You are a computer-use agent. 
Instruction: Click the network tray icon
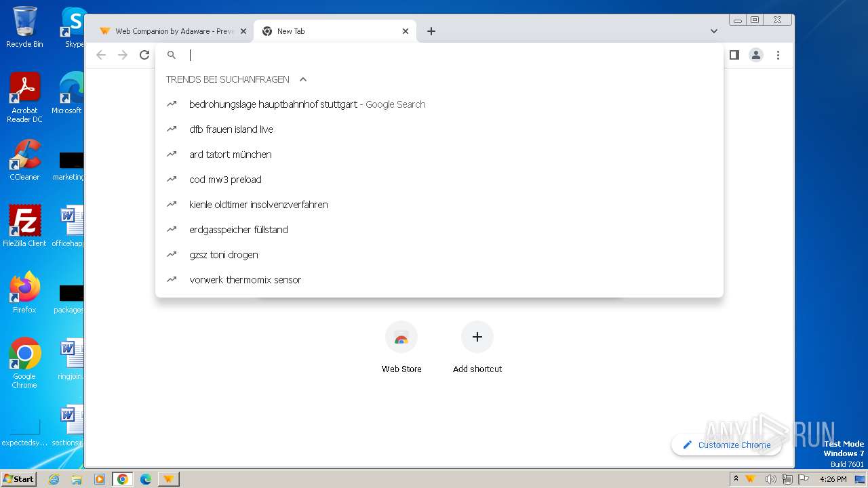(x=787, y=479)
